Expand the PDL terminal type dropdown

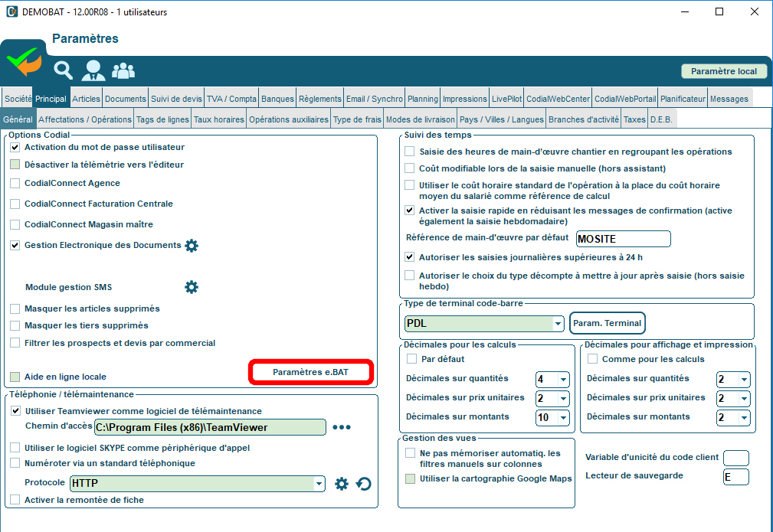557,324
